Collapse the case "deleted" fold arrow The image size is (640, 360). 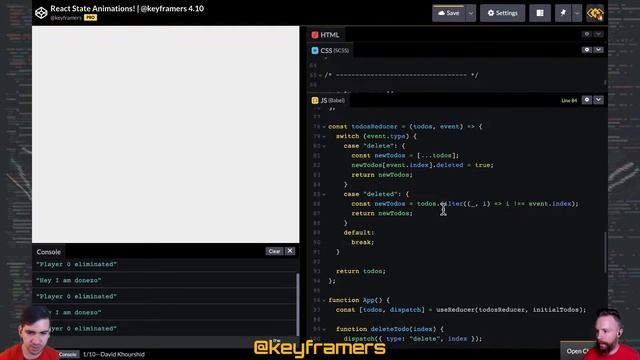point(324,194)
